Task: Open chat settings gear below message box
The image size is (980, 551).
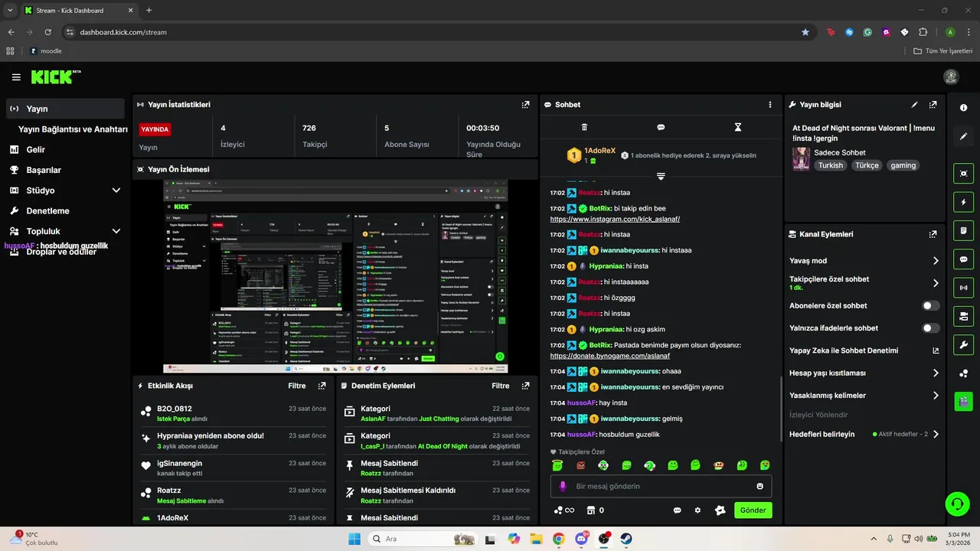Action: (697, 510)
